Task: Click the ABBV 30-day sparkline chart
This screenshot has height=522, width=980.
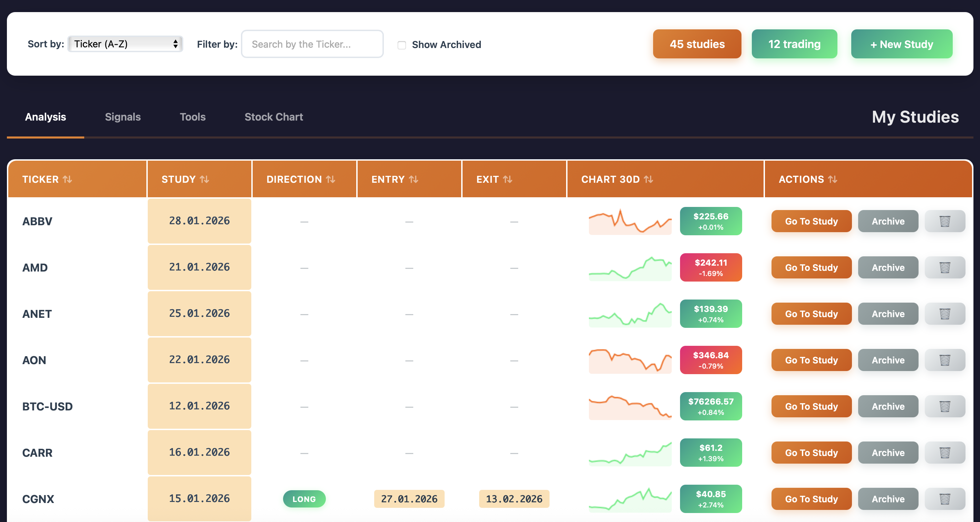Action: [x=630, y=221]
